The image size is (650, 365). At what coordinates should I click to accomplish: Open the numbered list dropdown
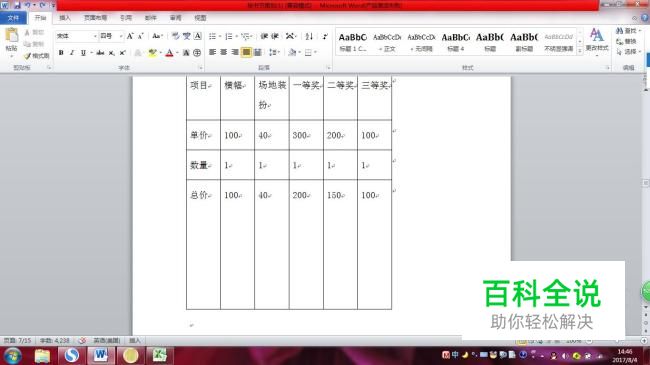pyautogui.click(x=236, y=36)
